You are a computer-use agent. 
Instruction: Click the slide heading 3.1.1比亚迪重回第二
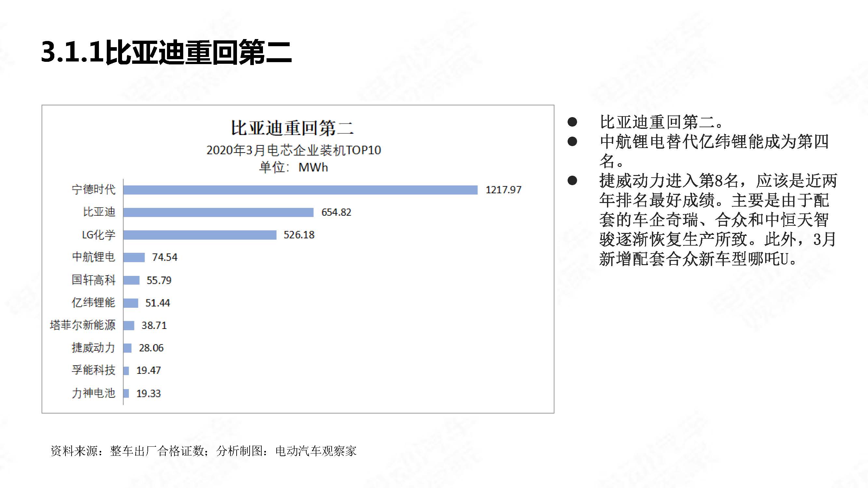click(166, 52)
